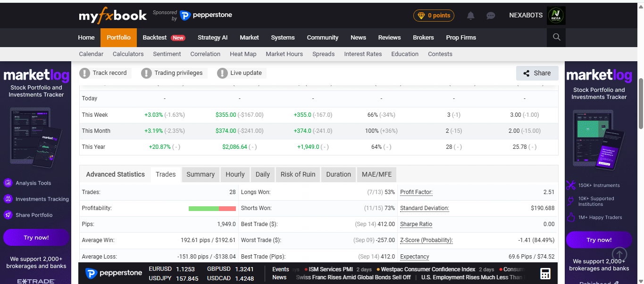
Task: Open the Community menu
Action: 323,38
